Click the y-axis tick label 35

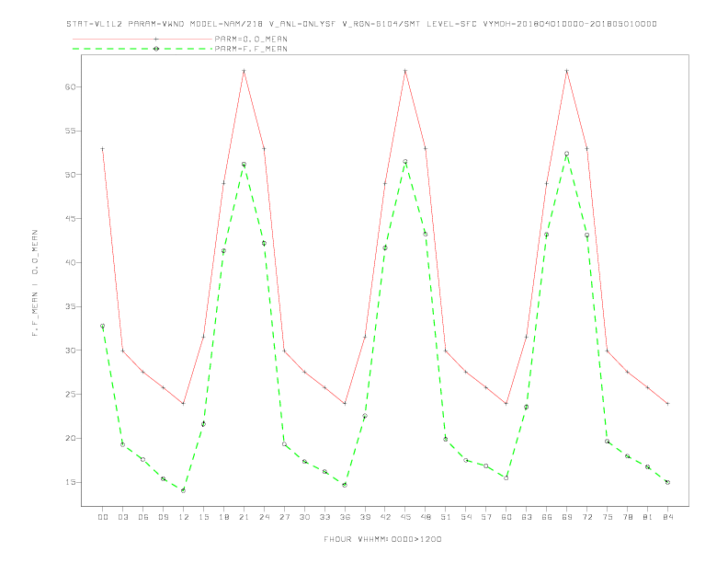point(71,306)
